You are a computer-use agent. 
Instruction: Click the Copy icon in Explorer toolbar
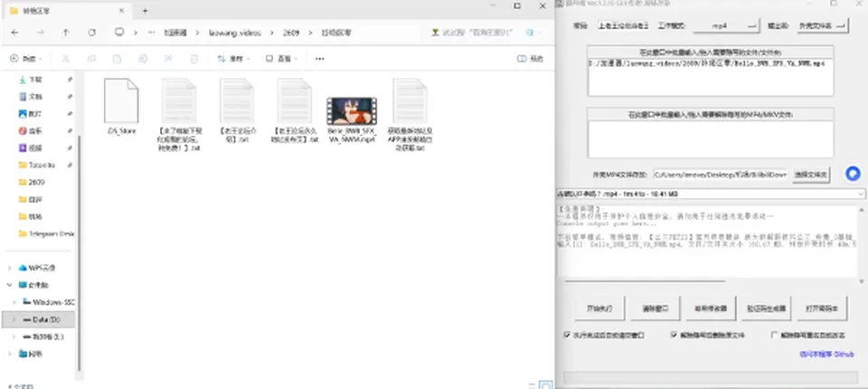click(x=91, y=58)
